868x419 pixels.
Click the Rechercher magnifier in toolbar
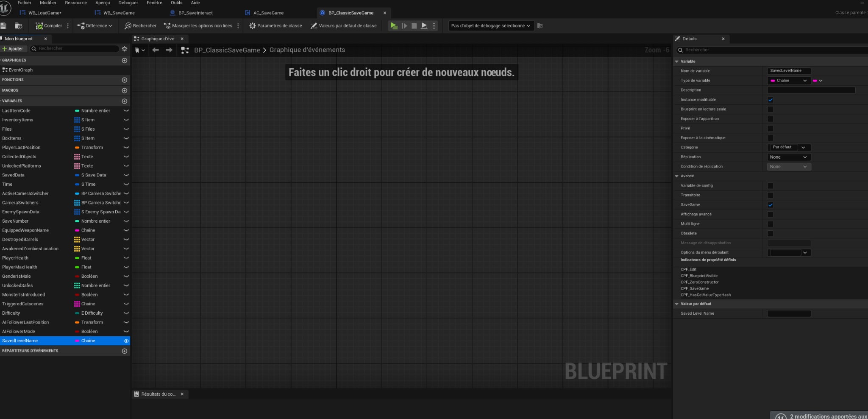(x=128, y=26)
